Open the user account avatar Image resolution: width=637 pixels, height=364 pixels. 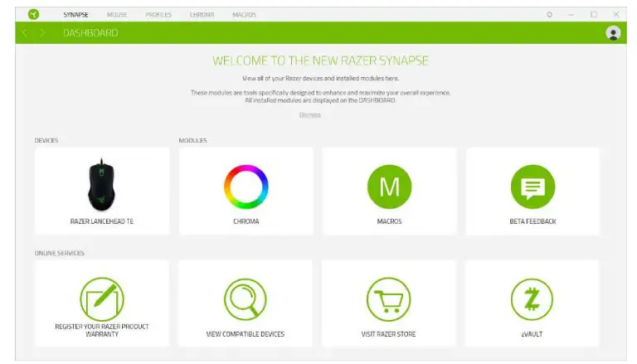coord(613,32)
